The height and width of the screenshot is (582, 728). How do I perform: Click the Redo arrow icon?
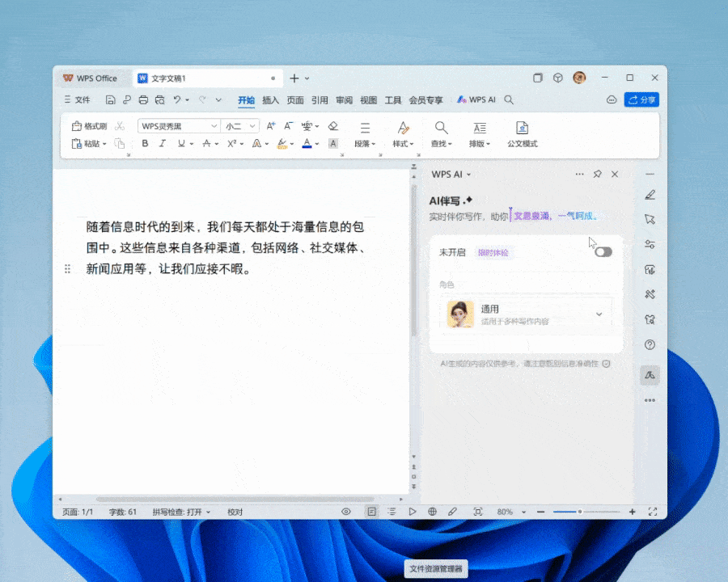(x=202, y=99)
